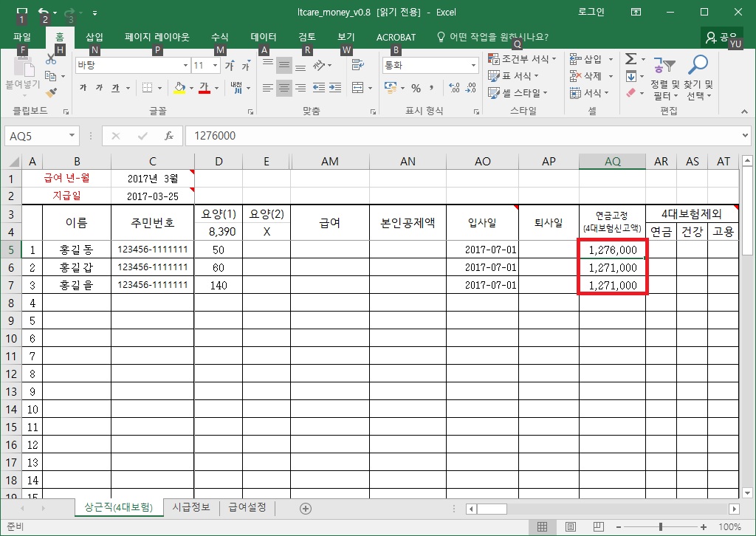The image size is (756, 536).
Task: Select the Format Painter brush icon
Action: point(51,93)
